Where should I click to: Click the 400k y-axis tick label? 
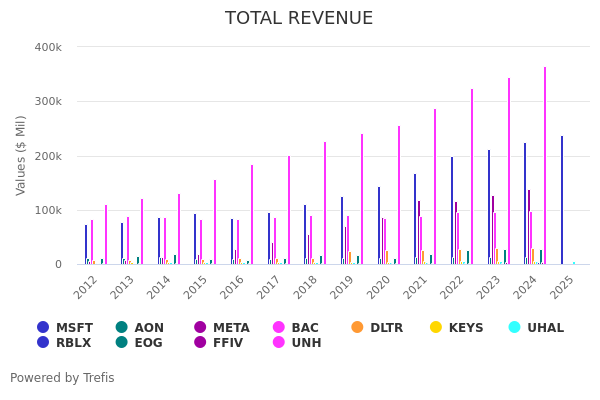48,47
